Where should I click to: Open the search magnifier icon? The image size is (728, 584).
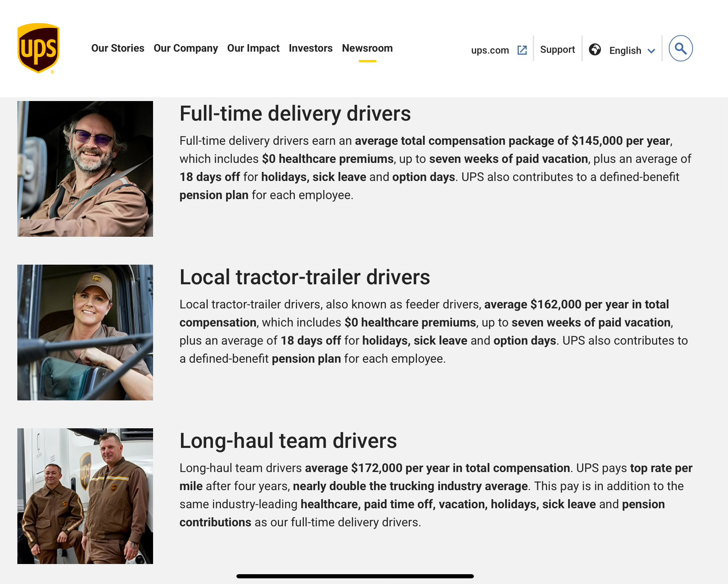680,48
